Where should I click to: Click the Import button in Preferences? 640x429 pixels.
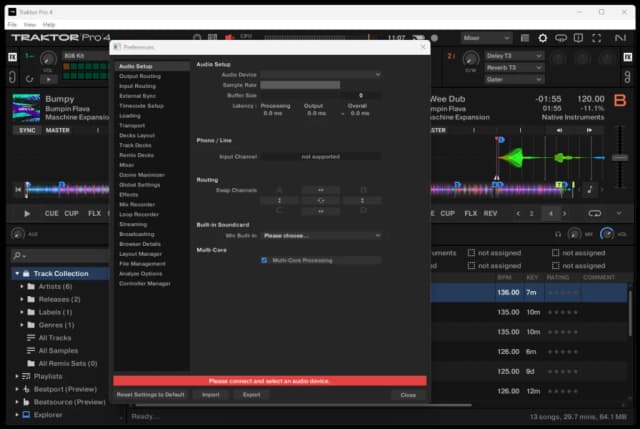click(211, 395)
